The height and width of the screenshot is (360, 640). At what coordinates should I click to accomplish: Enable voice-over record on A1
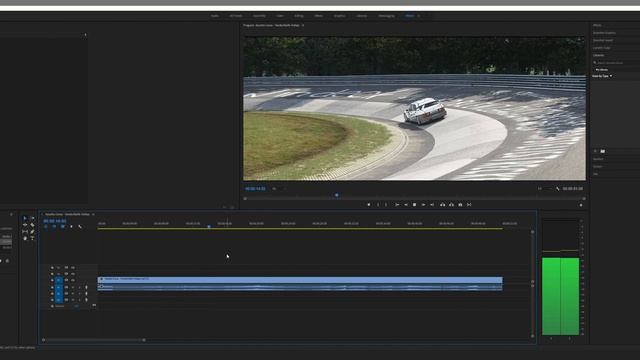click(86, 287)
